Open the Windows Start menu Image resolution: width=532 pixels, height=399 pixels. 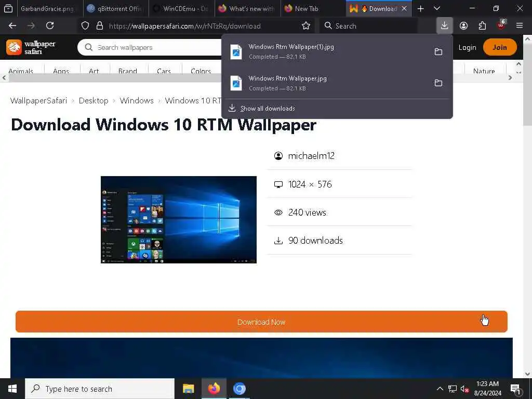(x=12, y=389)
